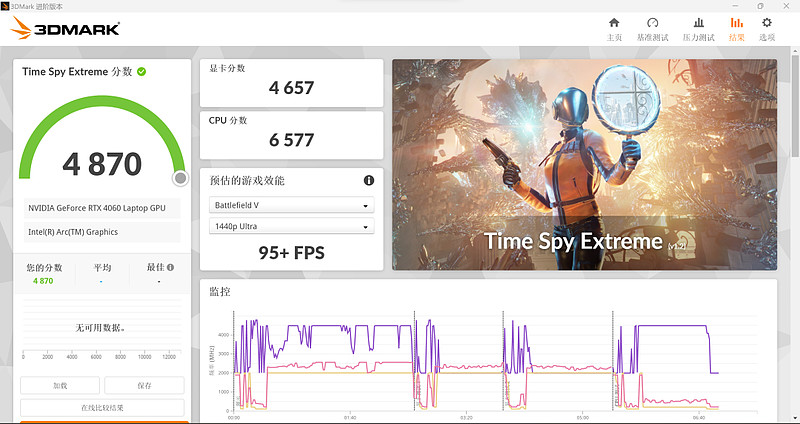Click the 加载 (Load) button
The image size is (800, 424).
(x=60, y=385)
